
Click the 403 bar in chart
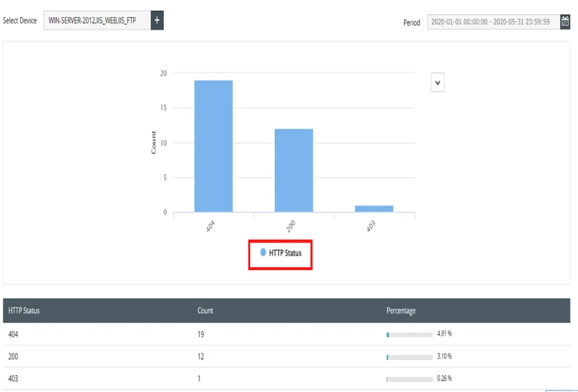click(x=374, y=209)
